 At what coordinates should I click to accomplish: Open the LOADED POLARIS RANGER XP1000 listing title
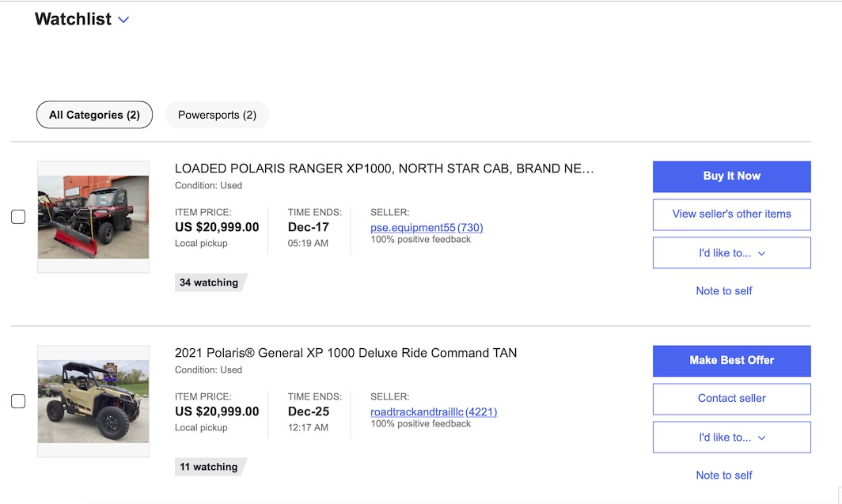tap(384, 169)
